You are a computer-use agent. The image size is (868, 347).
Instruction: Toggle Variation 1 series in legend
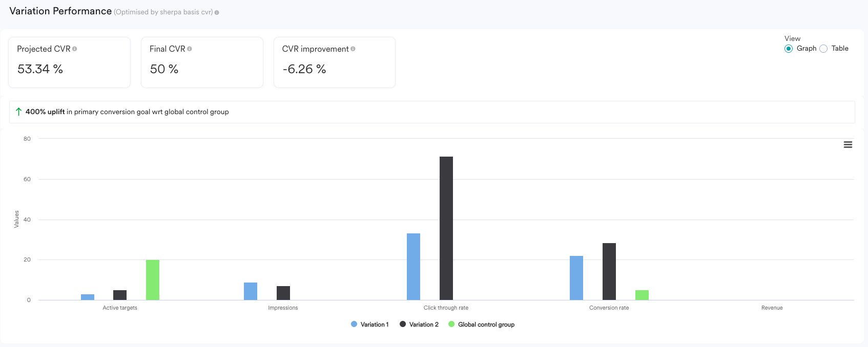[374, 324]
